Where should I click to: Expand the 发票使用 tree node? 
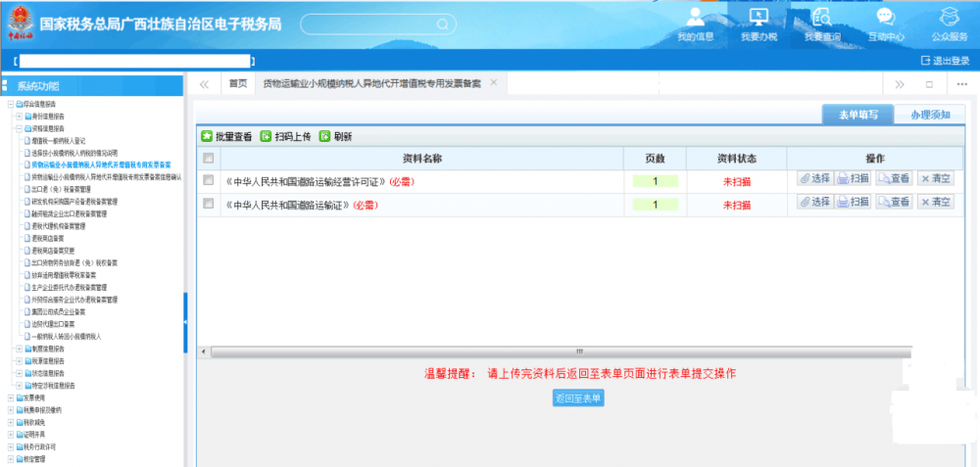click(11, 398)
